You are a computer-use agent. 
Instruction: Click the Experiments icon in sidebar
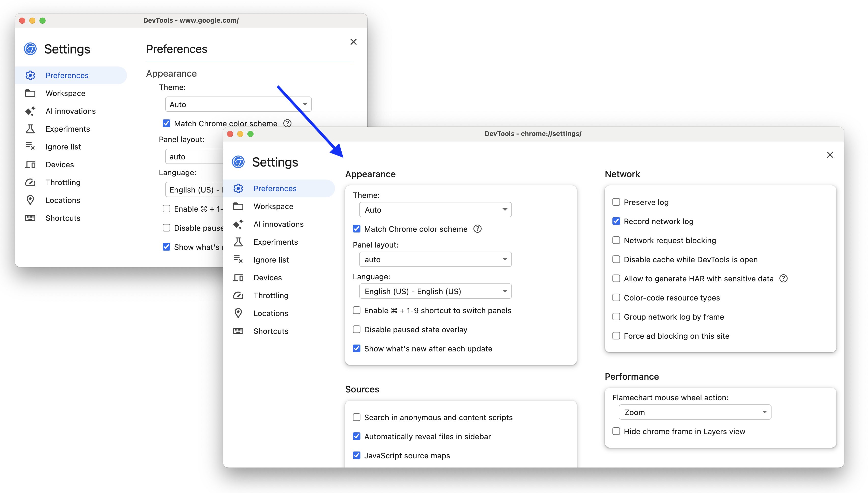(238, 241)
